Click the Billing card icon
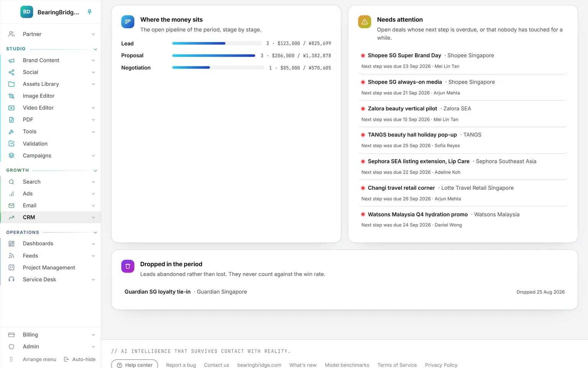The height and width of the screenshot is (368, 588). [x=11, y=335]
